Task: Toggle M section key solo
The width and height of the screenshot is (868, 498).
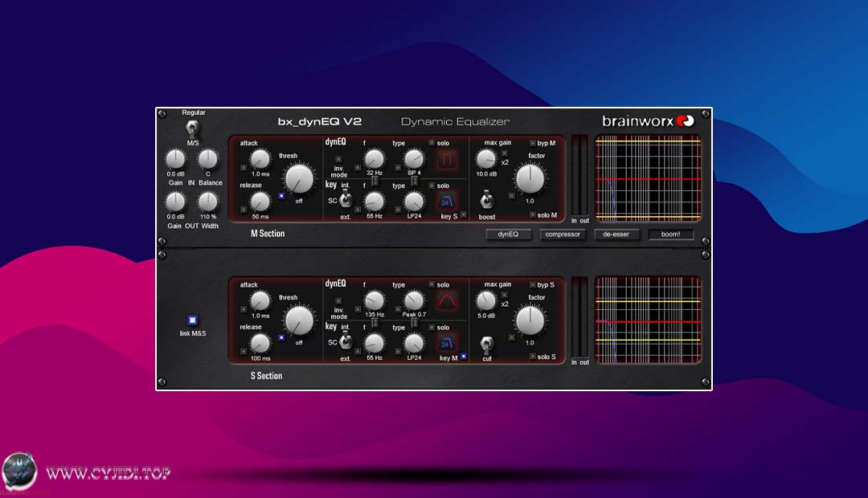Action: (x=432, y=186)
